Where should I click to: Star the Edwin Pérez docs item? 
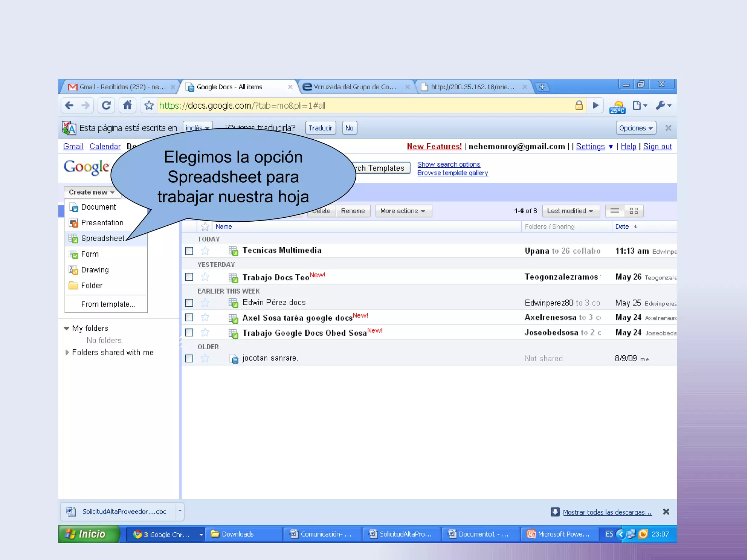click(x=205, y=303)
